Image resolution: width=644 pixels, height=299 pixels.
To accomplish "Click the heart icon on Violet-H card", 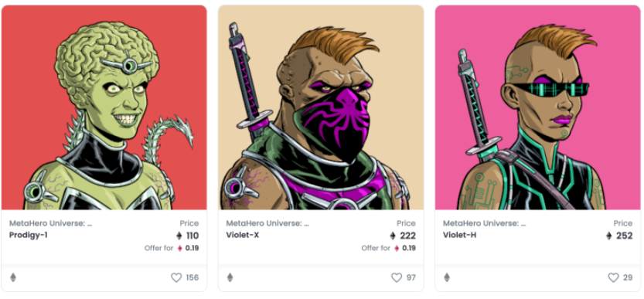I will [x=613, y=277].
